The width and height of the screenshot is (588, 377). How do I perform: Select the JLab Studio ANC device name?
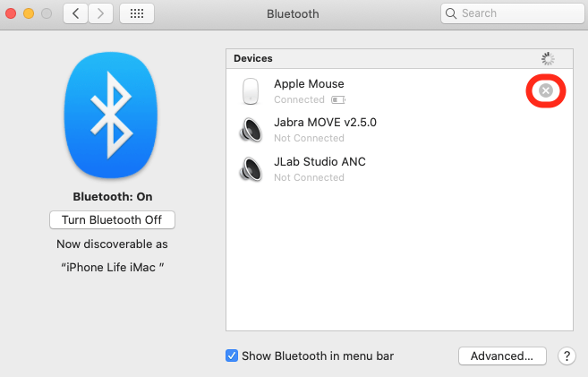click(x=320, y=162)
